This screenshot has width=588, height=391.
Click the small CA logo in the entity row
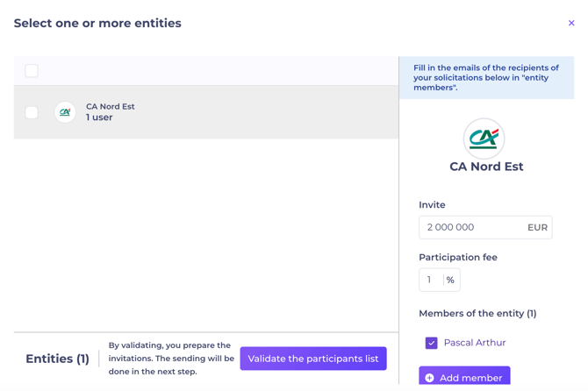(x=65, y=112)
